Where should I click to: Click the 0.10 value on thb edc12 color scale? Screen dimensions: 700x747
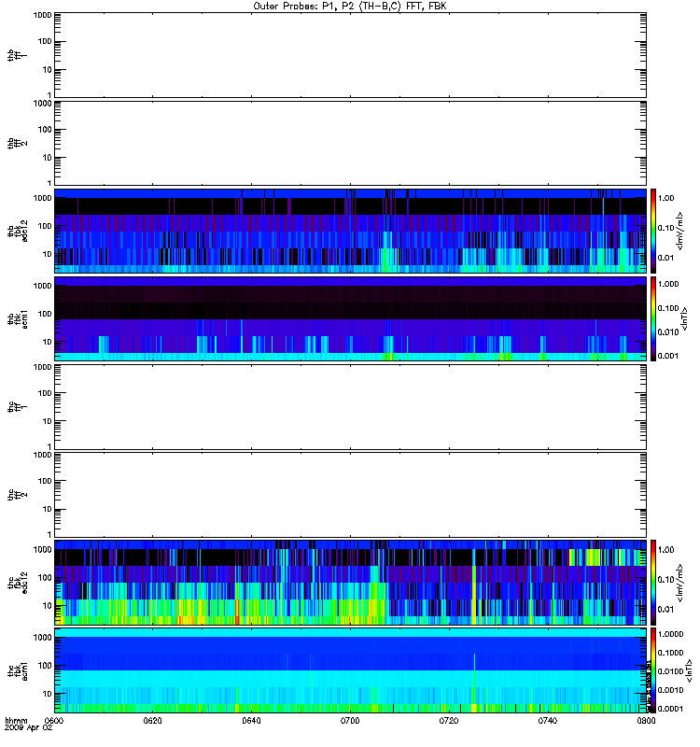665,228
